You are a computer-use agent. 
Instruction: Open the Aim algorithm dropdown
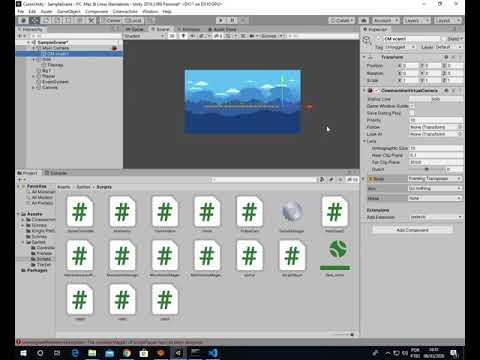[x=435, y=189]
